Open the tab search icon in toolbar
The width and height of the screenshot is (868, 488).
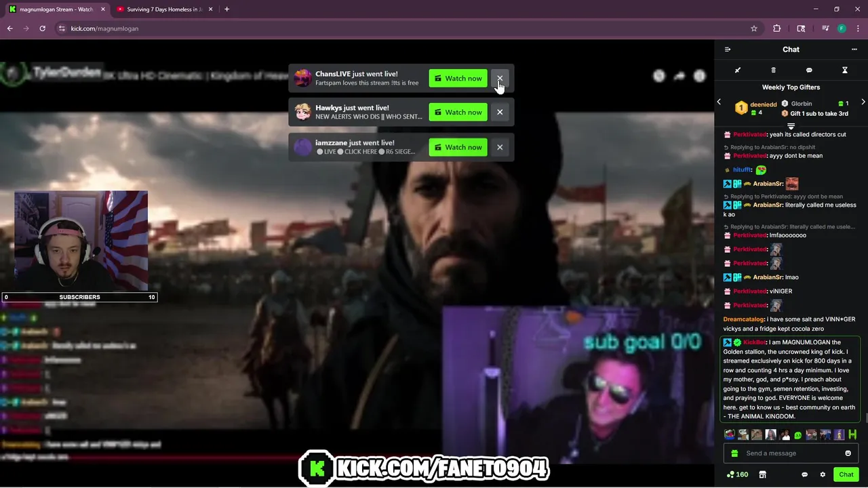[801, 28]
